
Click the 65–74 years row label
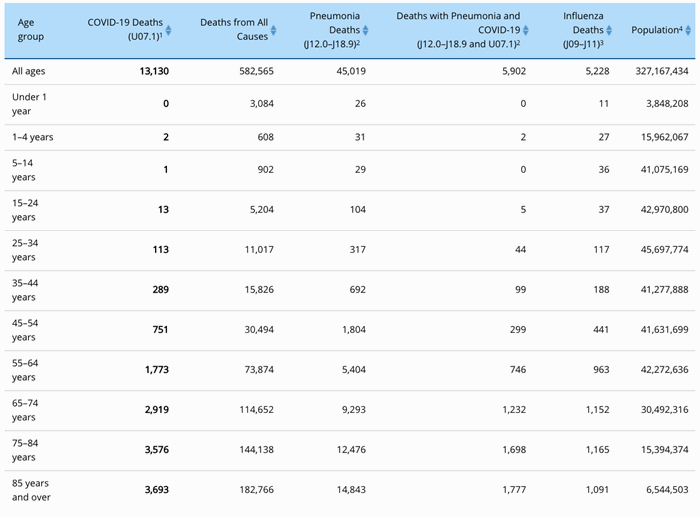coord(28,410)
